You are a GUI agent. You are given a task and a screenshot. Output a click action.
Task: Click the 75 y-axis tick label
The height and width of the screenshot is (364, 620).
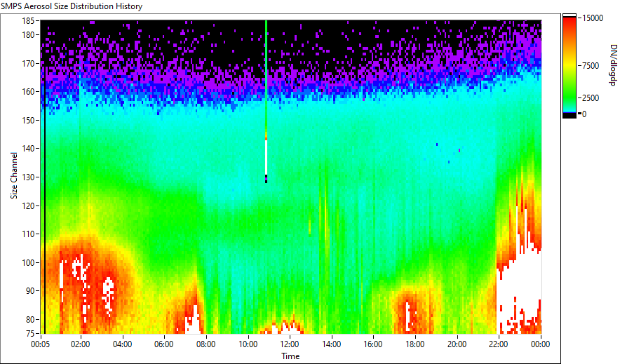(30, 333)
